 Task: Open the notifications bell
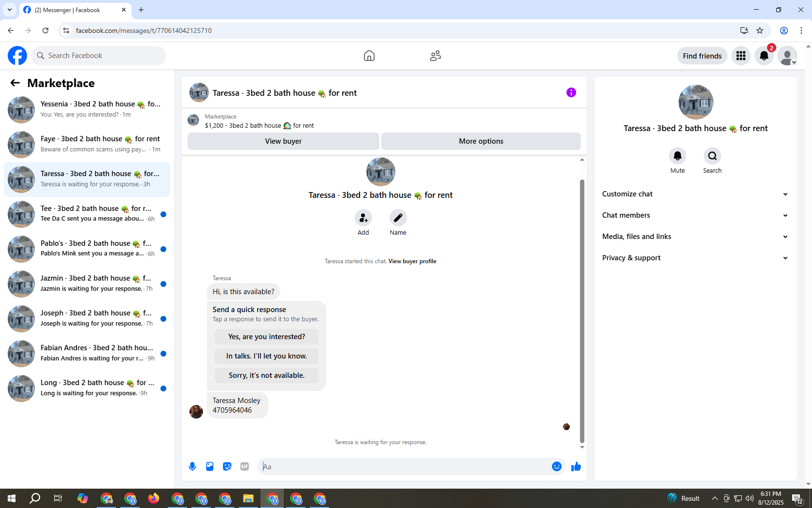pos(764,56)
